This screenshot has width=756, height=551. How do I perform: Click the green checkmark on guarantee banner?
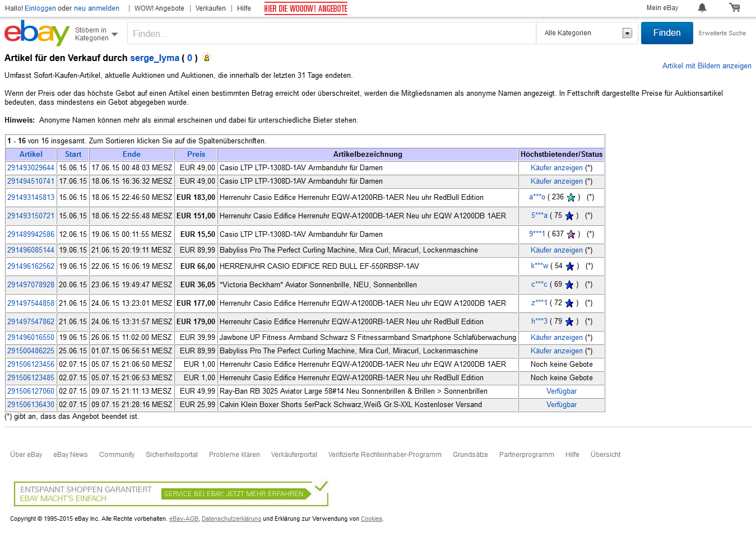pyautogui.click(x=321, y=486)
